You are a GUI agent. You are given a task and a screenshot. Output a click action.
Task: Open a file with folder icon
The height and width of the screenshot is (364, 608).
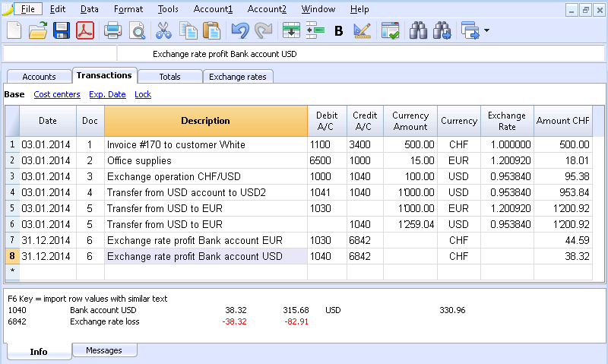37,30
